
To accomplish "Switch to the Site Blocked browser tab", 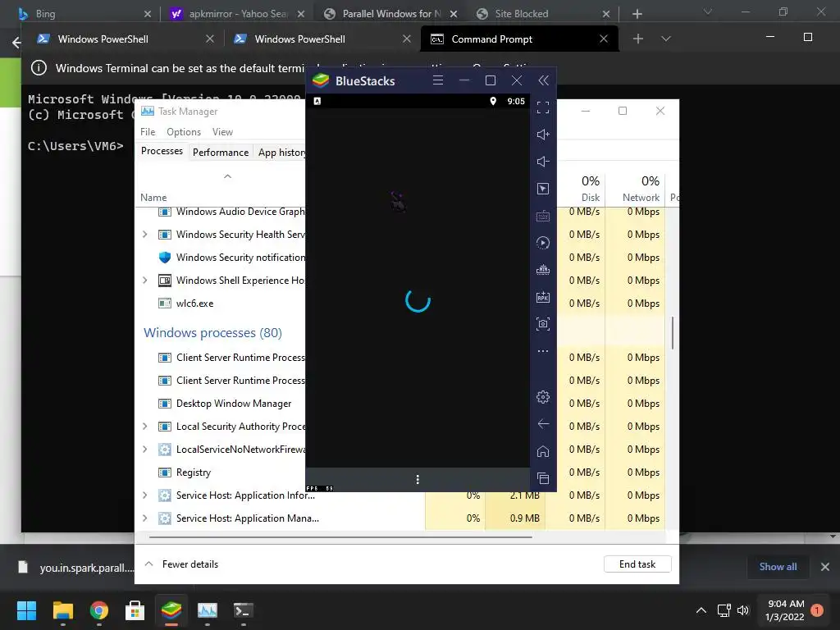I will point(542,13).
